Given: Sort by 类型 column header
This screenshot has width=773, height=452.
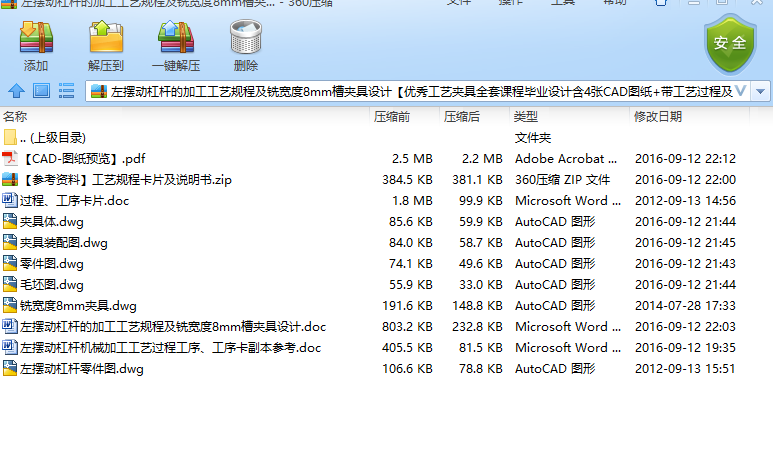Looking at the screenshot, I should click(x=526, y=117).
